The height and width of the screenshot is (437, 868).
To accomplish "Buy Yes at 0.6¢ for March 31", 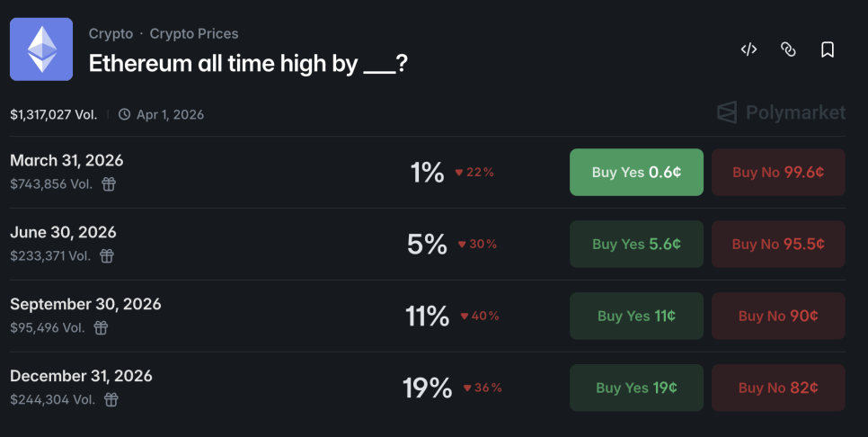I will coord(636,173).
